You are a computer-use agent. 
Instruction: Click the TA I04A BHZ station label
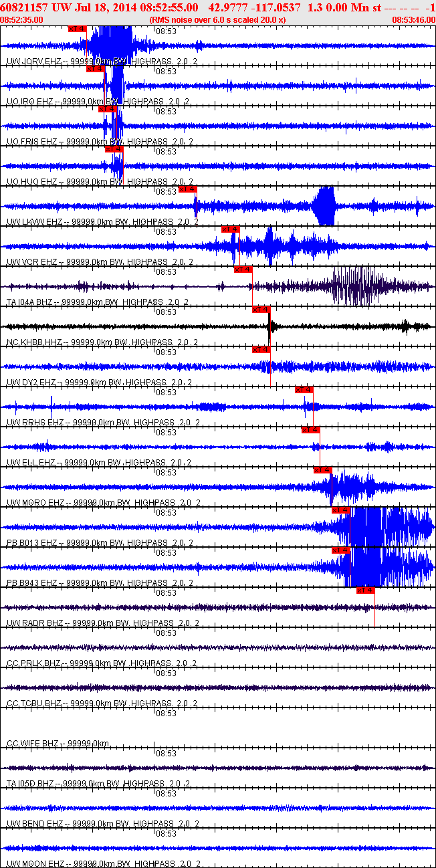click(x=97, y=302)
